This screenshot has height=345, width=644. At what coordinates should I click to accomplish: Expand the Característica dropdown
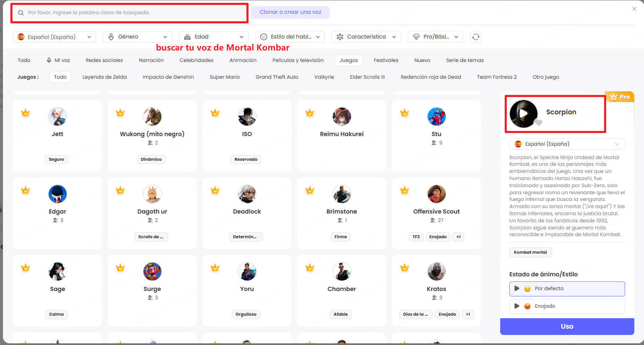(366, 37)
